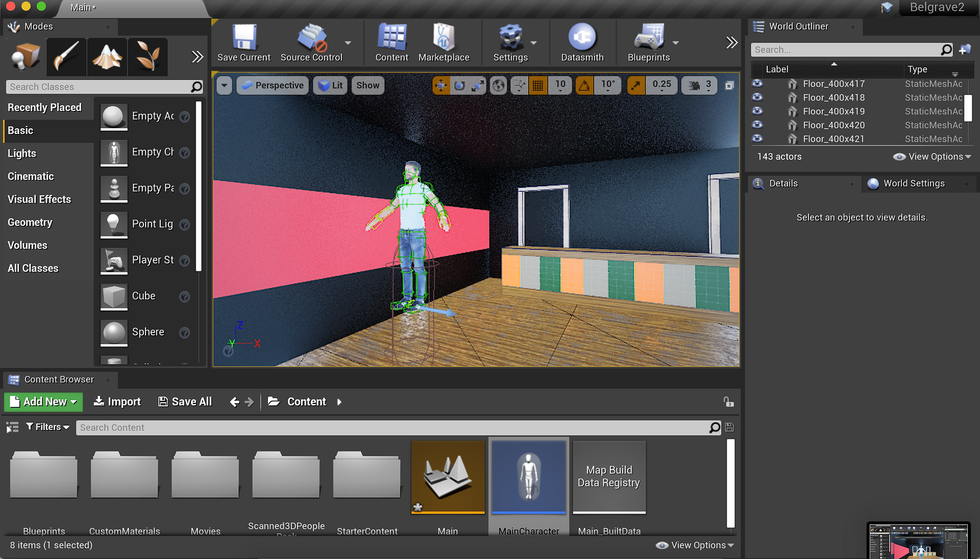Image resolution: width=980 pixels, height=559 pixels.
Task: Open the Perspective view dropdown
Action: coord(272,85)
